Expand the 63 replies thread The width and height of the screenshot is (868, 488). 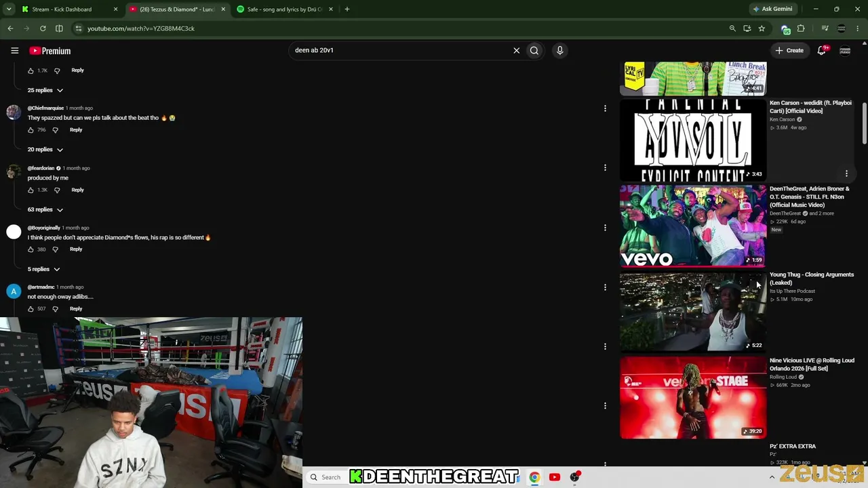45,209
